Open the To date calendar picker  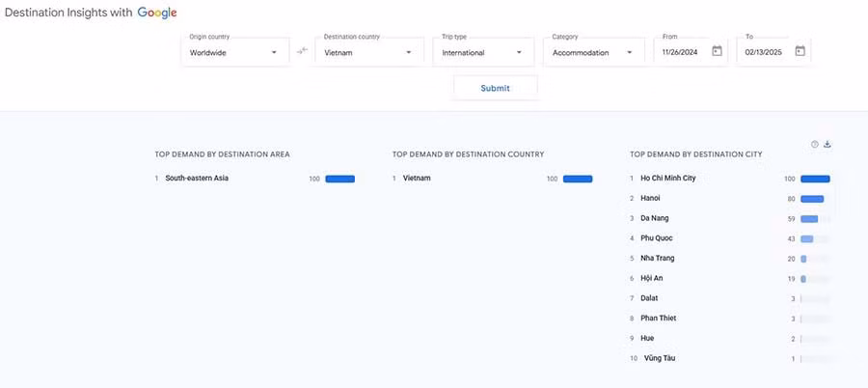click(x=800, y=51)
